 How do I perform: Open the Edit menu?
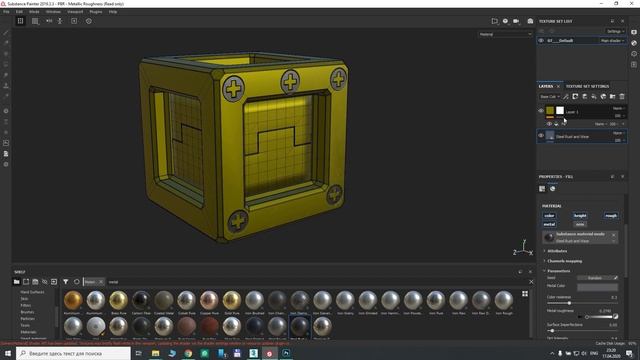coord(19,12)
